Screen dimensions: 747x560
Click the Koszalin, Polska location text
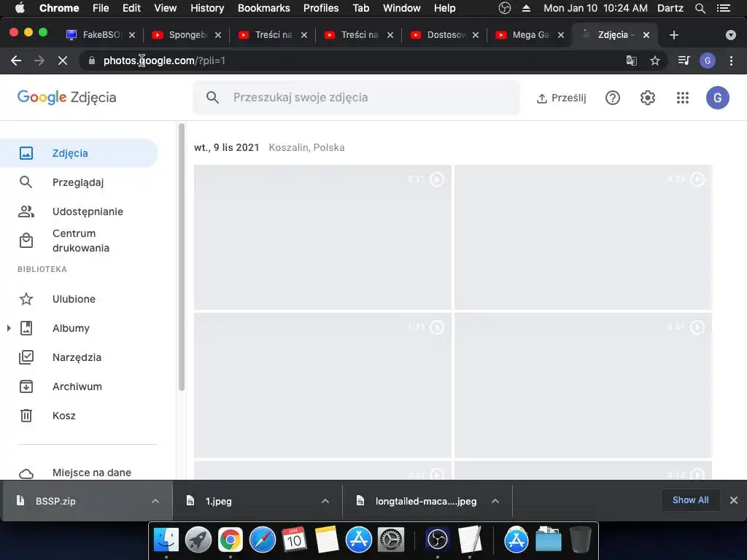point(307,147)
